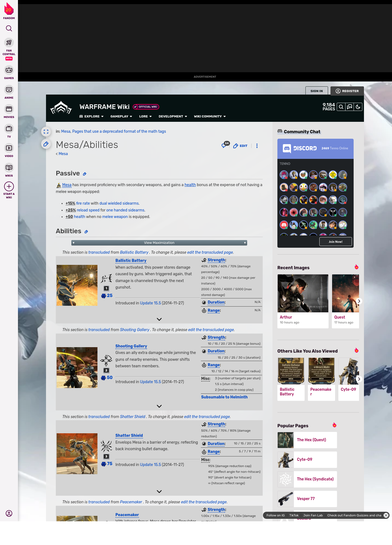
Task: Open the user profile icon in sidebar
Action: click(x=9, y=513)
